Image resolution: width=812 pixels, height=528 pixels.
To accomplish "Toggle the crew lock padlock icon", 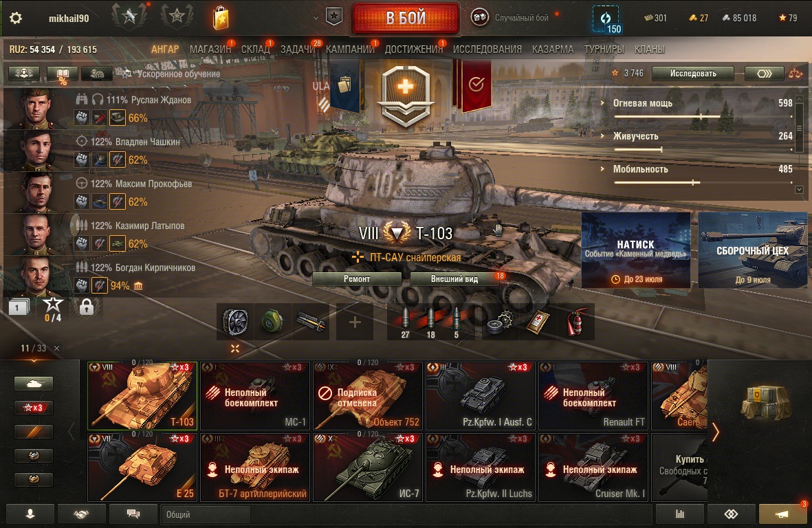I will tap(87, 307).
